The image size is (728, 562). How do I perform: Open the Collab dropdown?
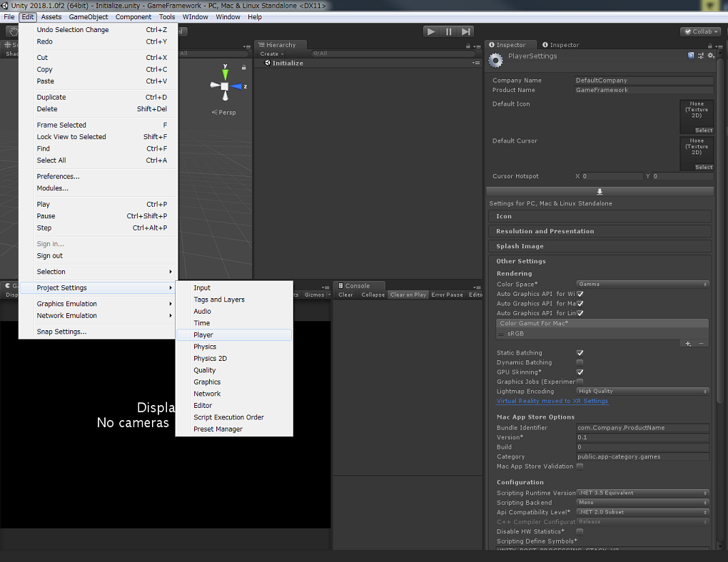[701, 31]
